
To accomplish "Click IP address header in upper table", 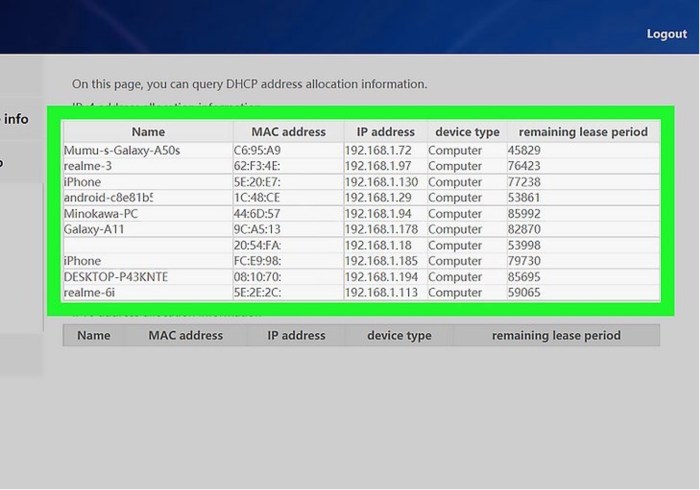I will (x=386, y=132).
